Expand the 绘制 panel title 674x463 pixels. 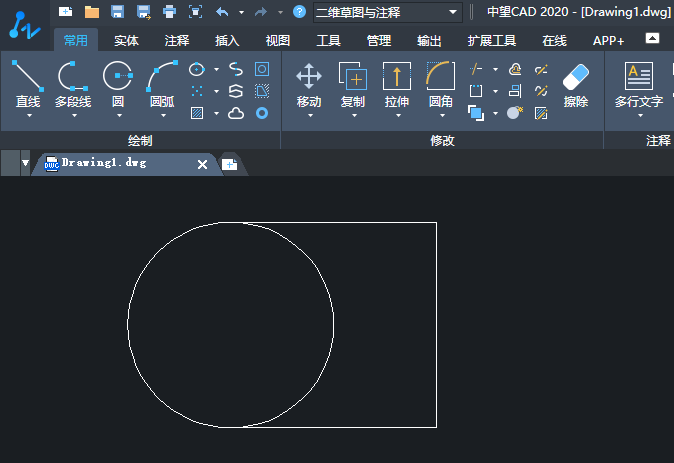140,140
